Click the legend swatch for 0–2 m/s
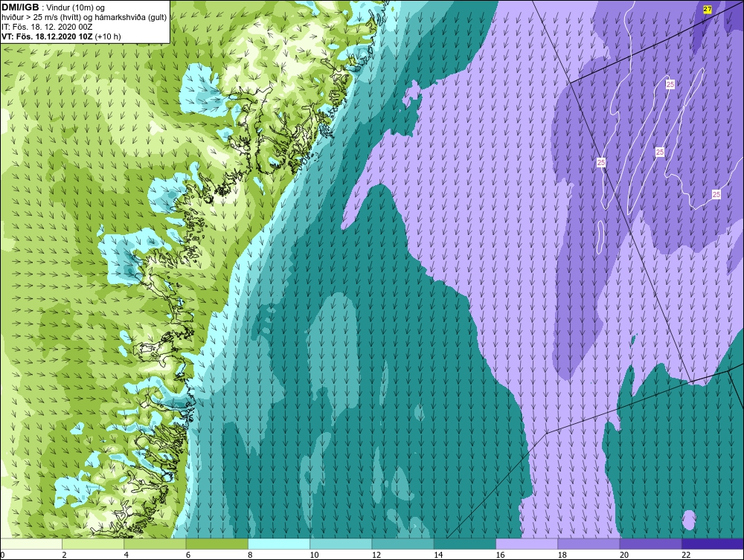This screenshot has height=560, width=744. [31, 544]
